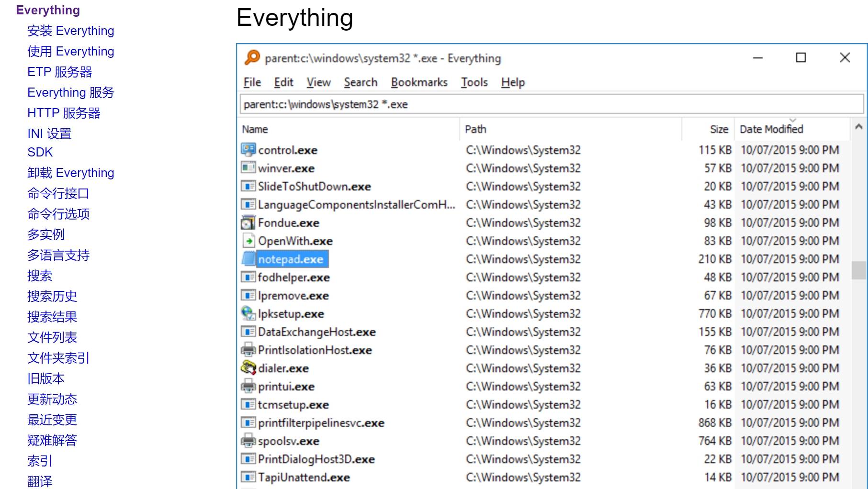868x489 pixels.
Task: Open the 疑难解答 link
Action: [x=52, y=440]
